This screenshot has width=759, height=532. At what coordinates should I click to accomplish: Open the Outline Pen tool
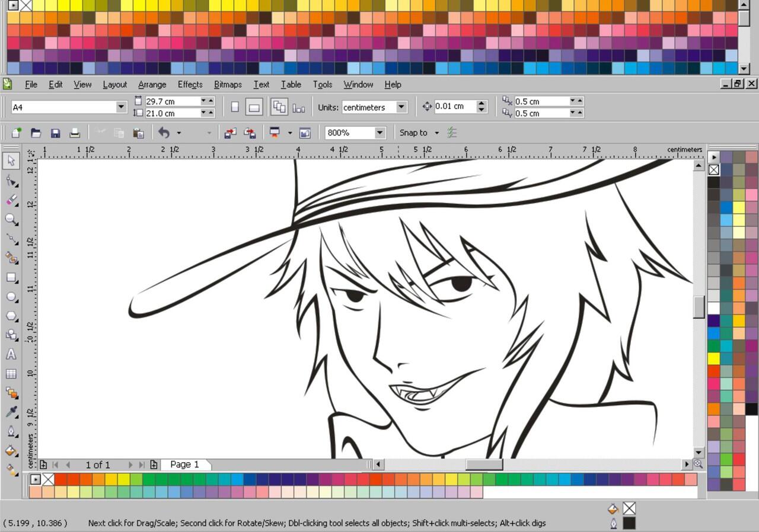[x=11, y=431]
